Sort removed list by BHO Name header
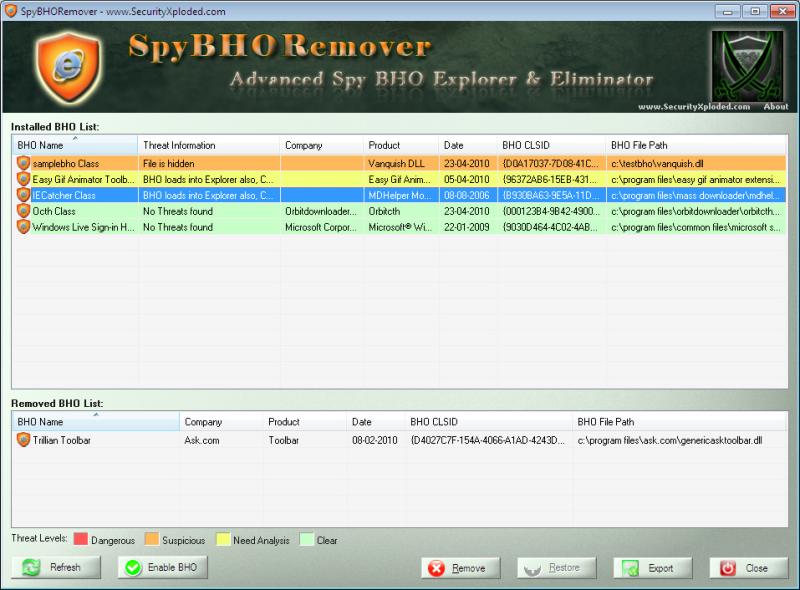 [x=95, y=422]
